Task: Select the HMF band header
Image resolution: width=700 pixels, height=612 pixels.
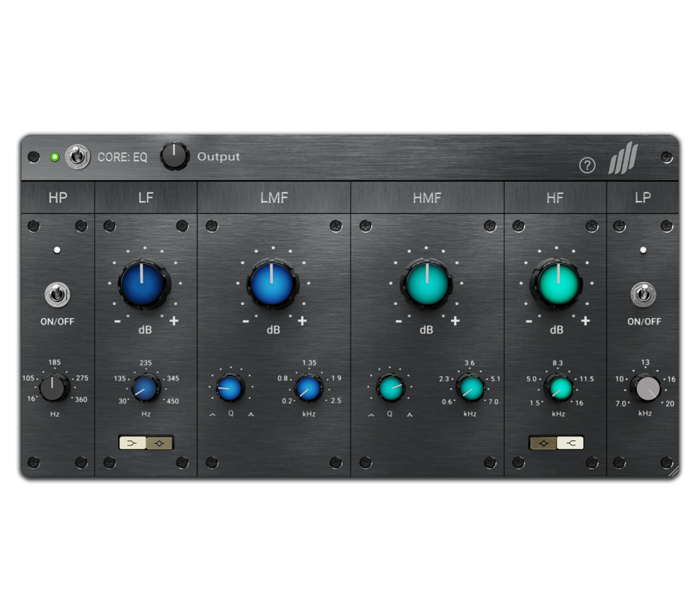Action: tap(427, 198)
